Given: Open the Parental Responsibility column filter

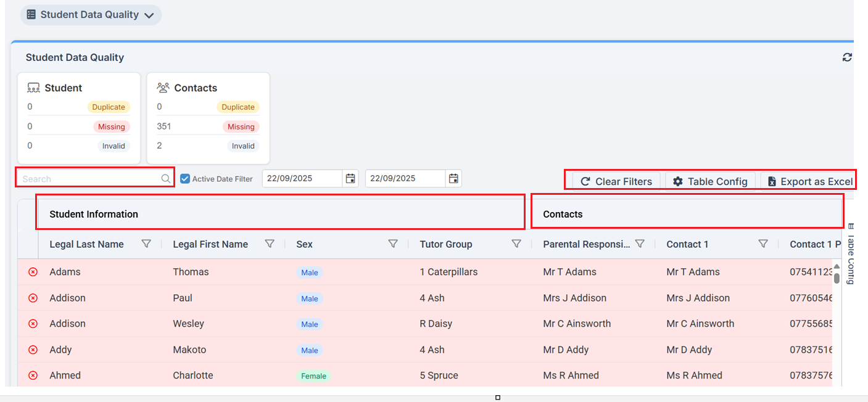Looking at the screenshot, I should [x=640, y=244].
